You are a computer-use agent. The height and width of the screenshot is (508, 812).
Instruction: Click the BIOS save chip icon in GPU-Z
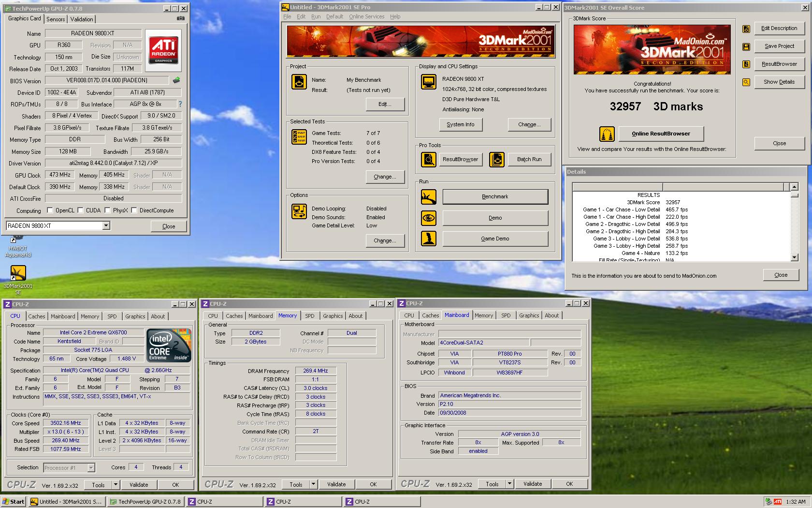[x=176, y=80]
